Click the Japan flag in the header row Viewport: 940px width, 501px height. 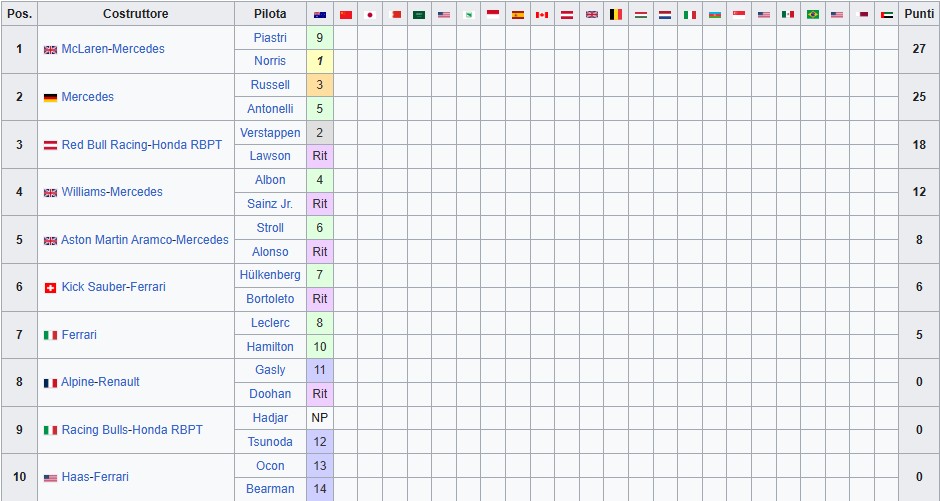click(370, 15)
